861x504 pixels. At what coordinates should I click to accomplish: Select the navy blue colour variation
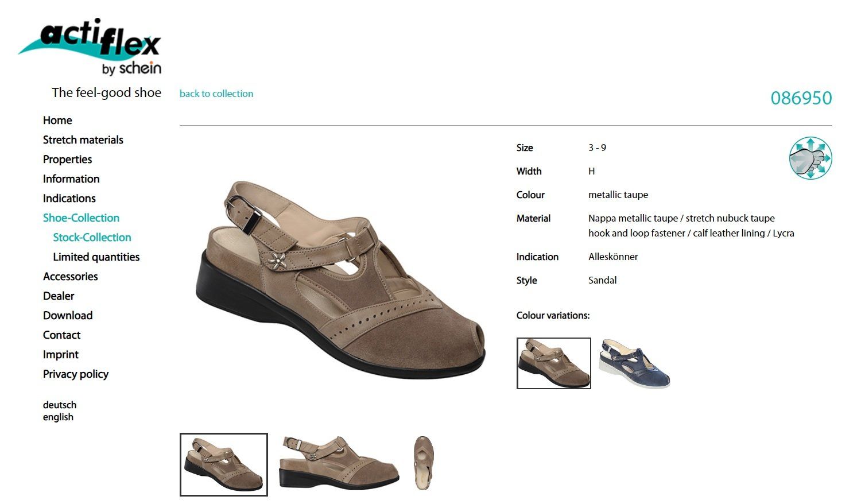(634, 363)
